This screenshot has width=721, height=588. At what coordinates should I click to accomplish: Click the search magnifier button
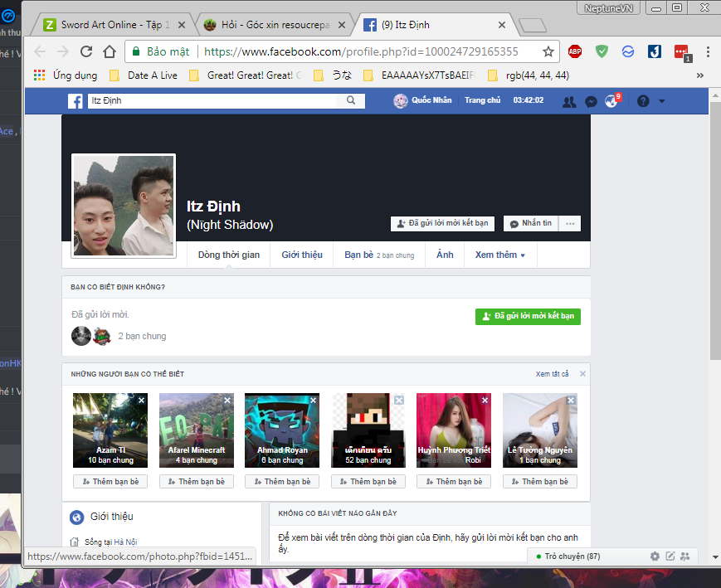coord(351,100)
